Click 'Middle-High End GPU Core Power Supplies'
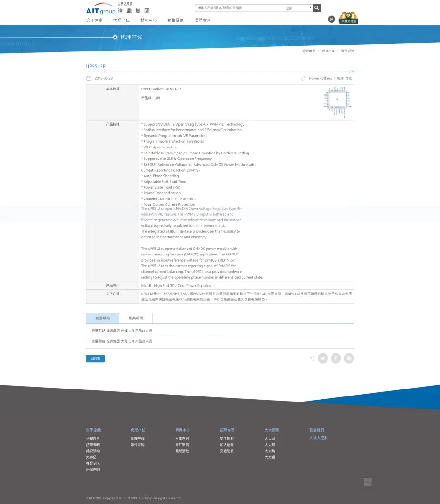This screenshot has width=440, height=504. coord(176,286)
